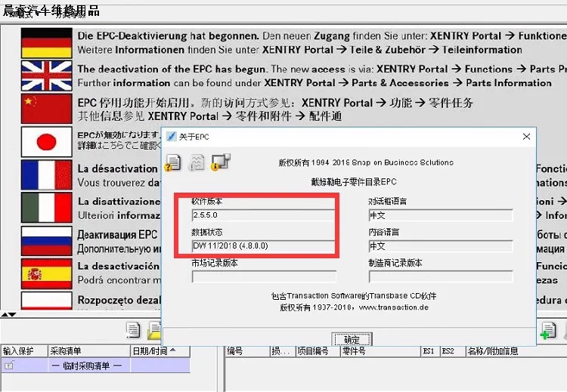Image resolution: width=567 pixels, height=392 pixels.
Task: Click the 确定 button in the About EPC dialog
Action: pos(352,340)
